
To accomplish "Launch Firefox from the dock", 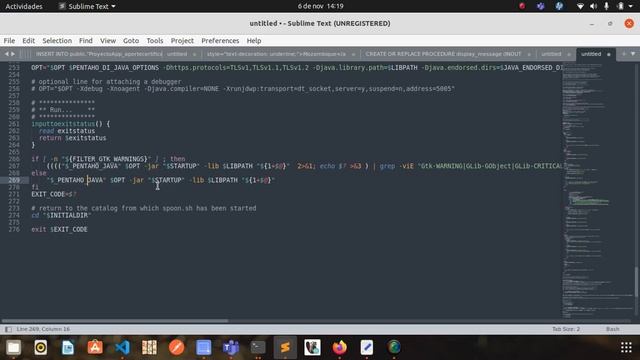I will [340, 347].
